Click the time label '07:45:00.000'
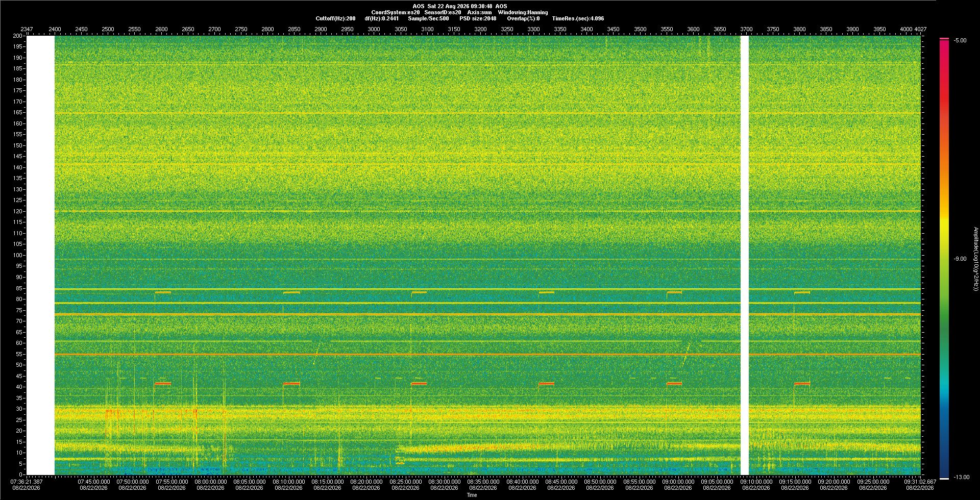 (93, 481)
